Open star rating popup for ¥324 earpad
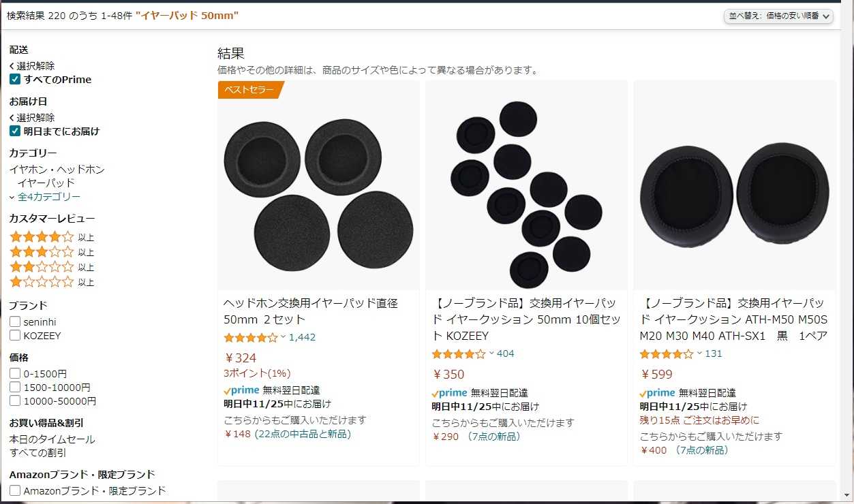This screenshot has width=854, height=504. click(x=254, y=337)
